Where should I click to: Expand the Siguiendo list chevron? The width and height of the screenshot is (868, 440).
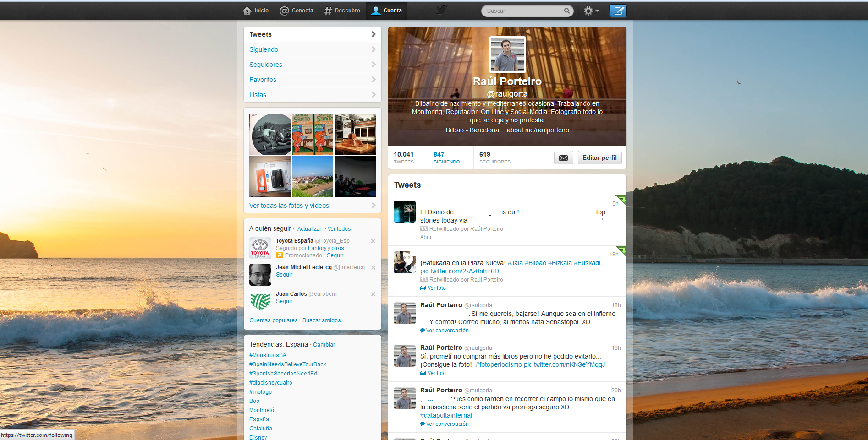click(x=373, y=49)
